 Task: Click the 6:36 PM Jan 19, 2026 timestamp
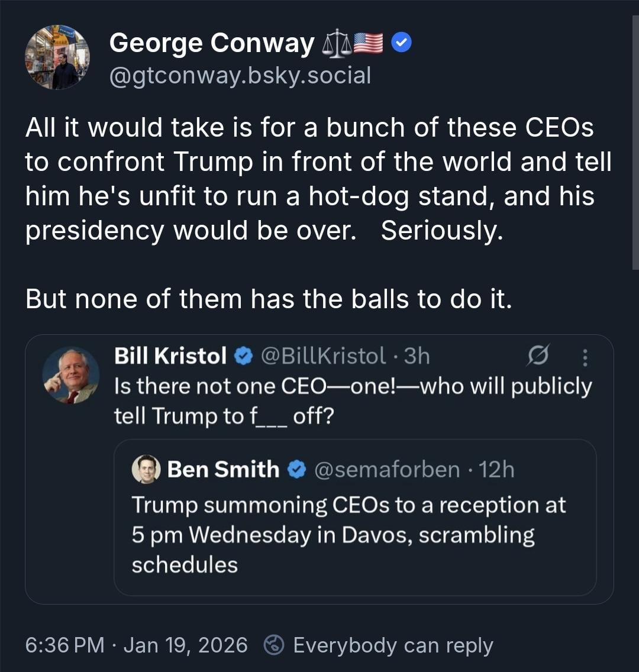(x=136, y=645)
